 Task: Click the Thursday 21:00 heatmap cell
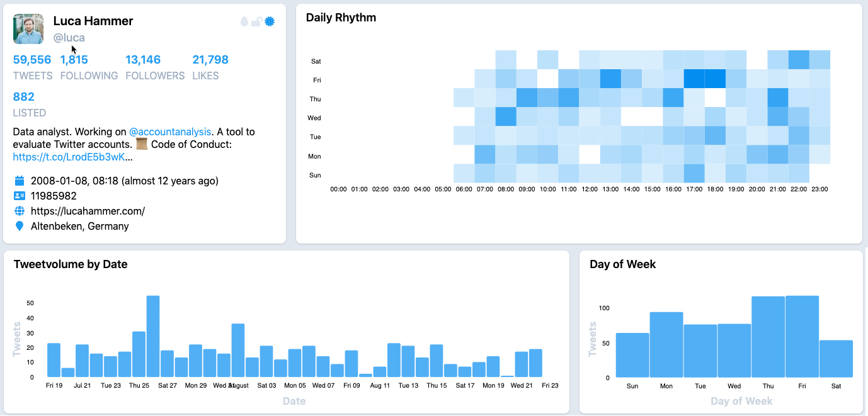click(778, 98)
